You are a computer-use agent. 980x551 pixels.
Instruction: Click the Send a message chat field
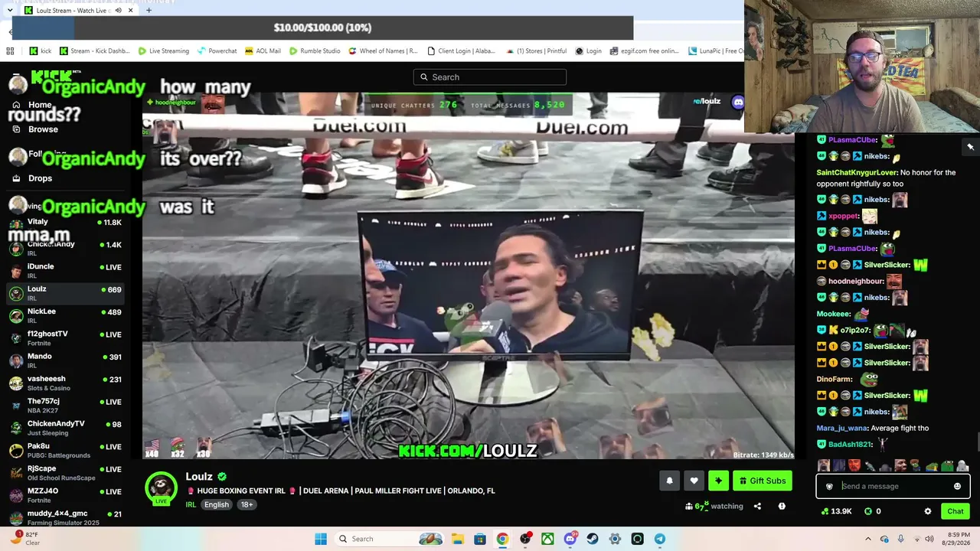(893, 486)
